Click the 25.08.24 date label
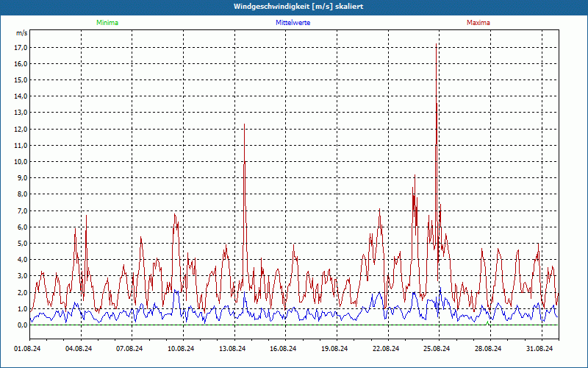 pos(437,349)
